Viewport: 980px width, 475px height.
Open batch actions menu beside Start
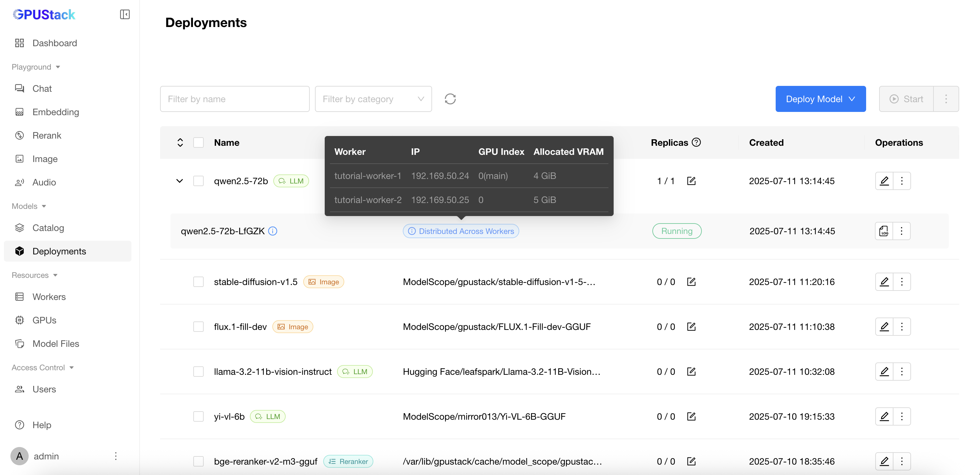coord(946,99)
